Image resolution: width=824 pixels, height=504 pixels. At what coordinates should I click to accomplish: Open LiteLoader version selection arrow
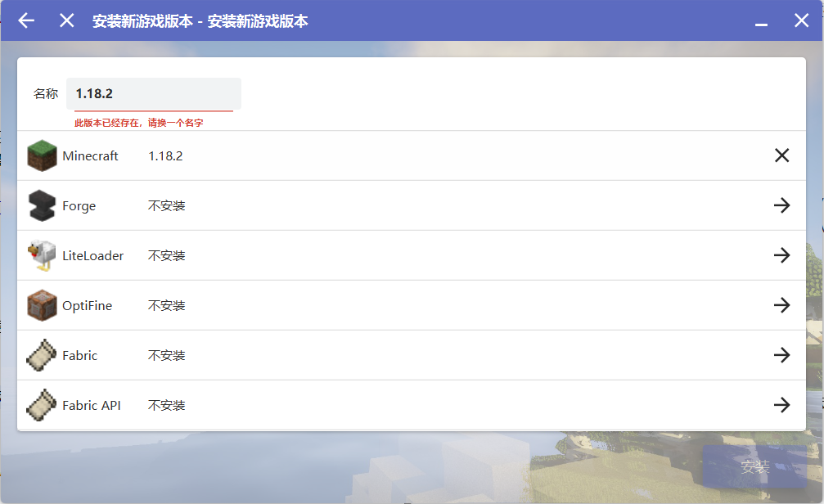tap(782, 255)
